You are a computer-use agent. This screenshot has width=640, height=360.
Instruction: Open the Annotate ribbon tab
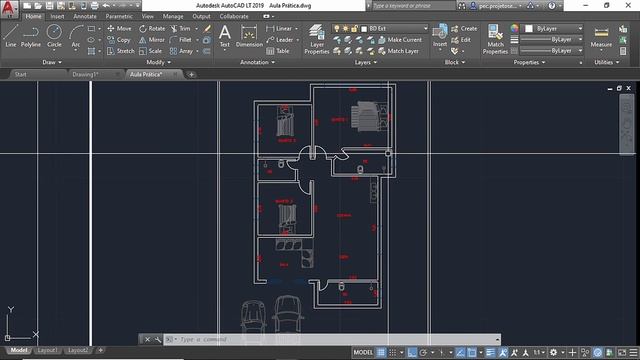(x=85, y=16)
